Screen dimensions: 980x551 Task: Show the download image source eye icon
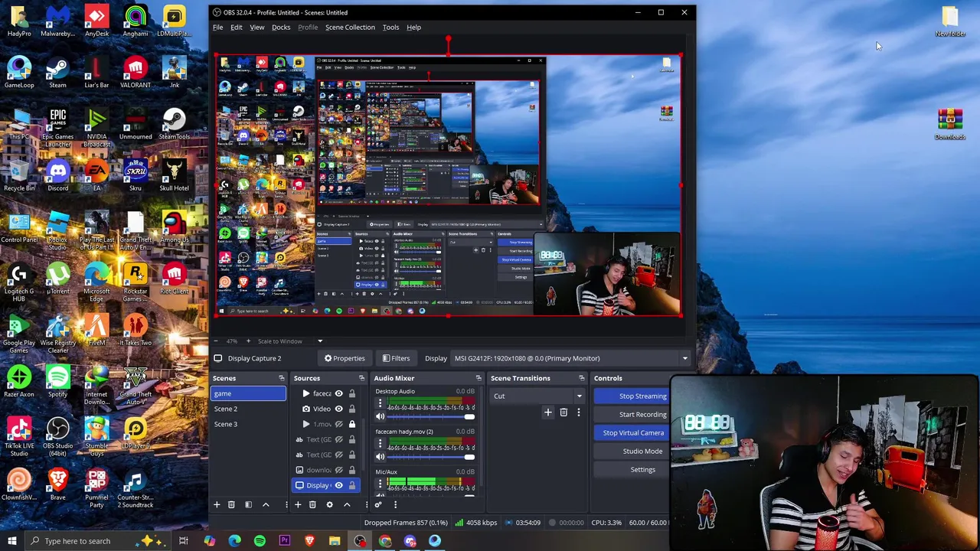pos(338,470)
